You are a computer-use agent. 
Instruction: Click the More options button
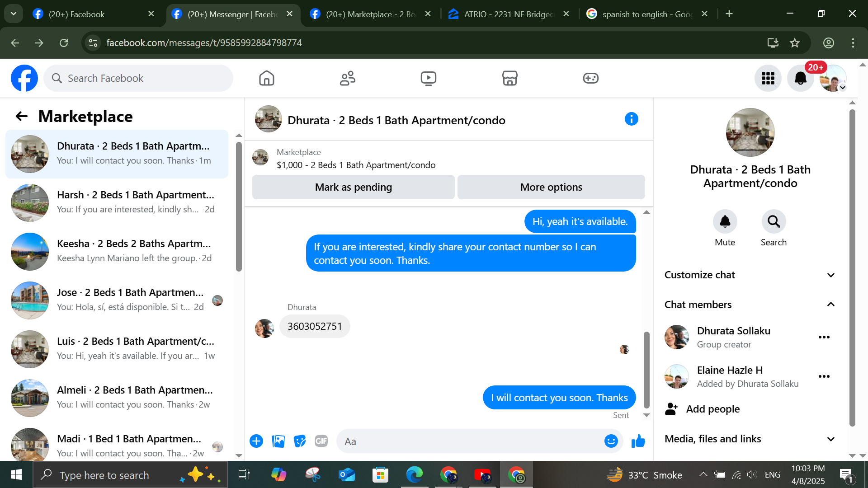(551, 187)
